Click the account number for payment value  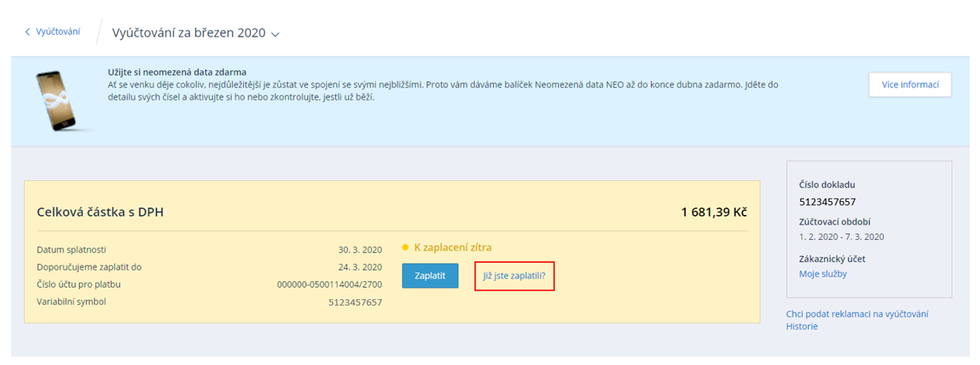point(329,285)
